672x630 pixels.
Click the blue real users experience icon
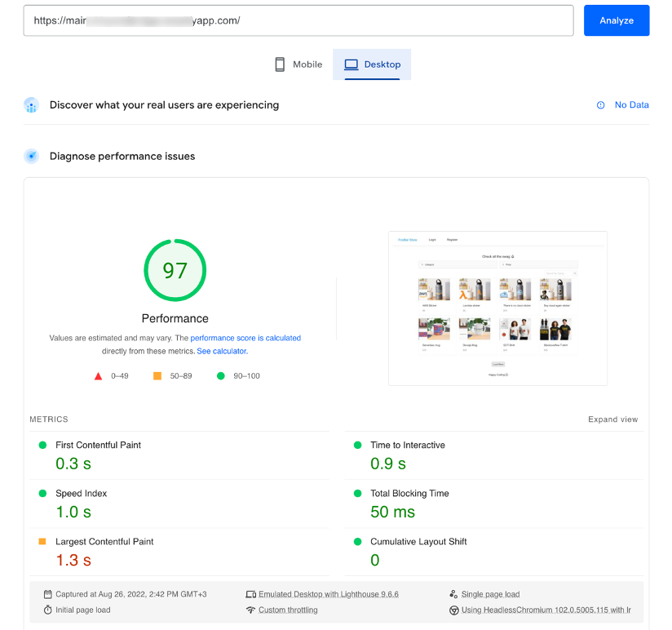point(31,104)
